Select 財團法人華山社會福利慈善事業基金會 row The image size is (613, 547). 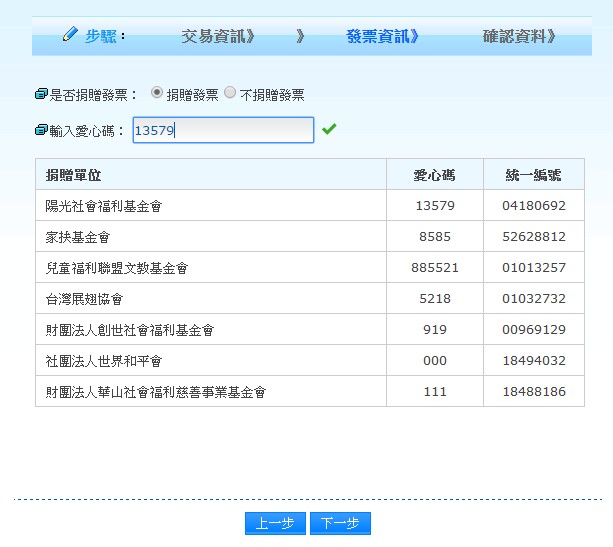tap(156, 392)
